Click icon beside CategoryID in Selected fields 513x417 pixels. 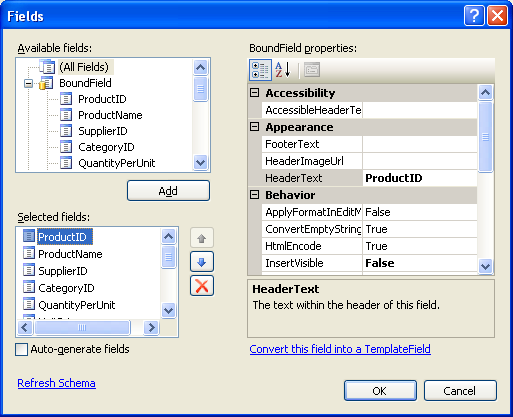tap(29, 287)
